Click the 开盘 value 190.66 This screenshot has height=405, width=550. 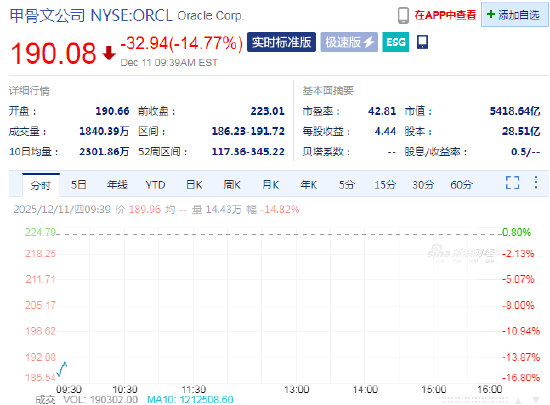coord(112,111)
